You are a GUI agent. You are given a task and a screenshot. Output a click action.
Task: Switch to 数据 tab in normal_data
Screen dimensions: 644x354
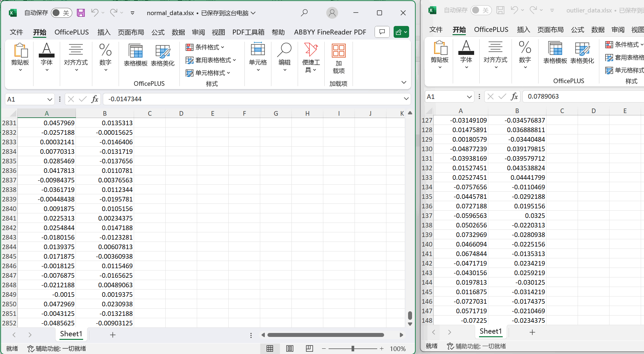tap(178, 32)
